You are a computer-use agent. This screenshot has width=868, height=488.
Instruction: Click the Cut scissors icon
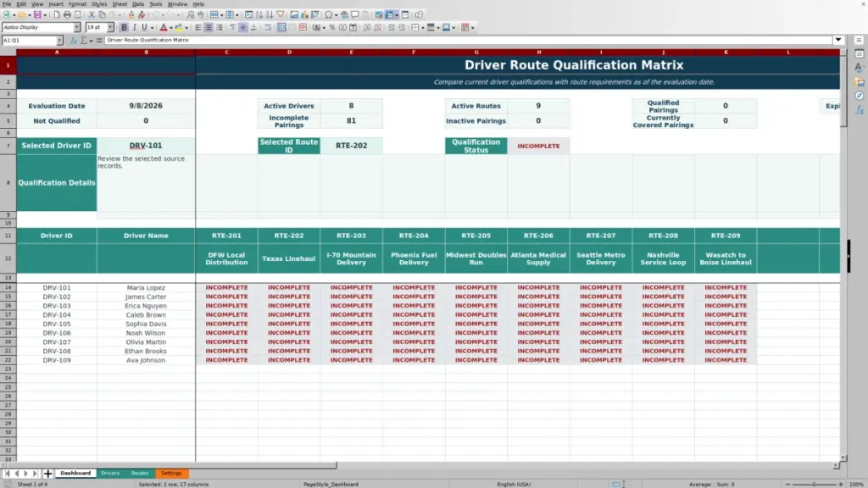pyautogui.click(x=92, y=14)
